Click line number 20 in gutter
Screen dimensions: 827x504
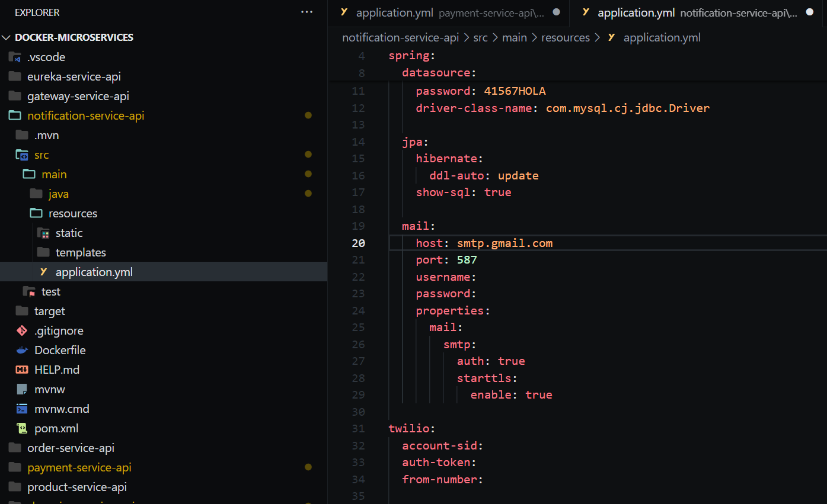coord(359,243)
